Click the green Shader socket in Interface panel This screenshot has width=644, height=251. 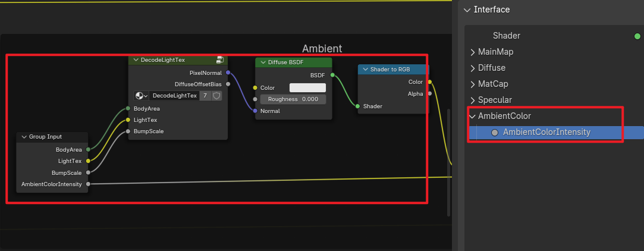637,36
